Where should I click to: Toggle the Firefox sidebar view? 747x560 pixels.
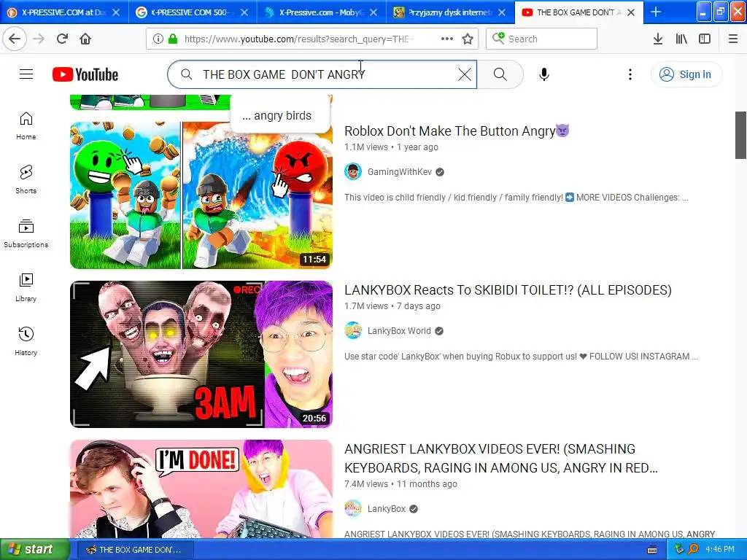click(705, 39)
